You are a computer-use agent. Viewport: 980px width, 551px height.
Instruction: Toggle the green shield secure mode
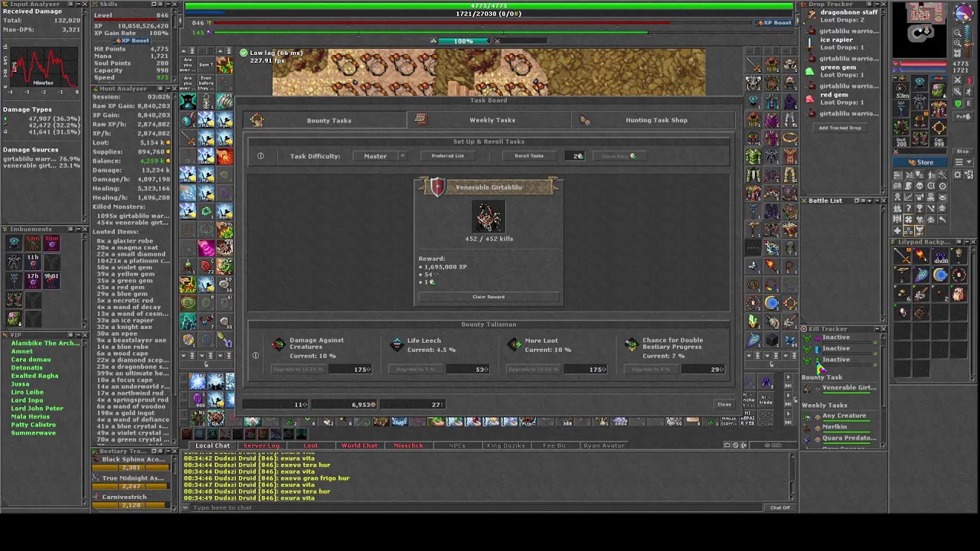958,103
